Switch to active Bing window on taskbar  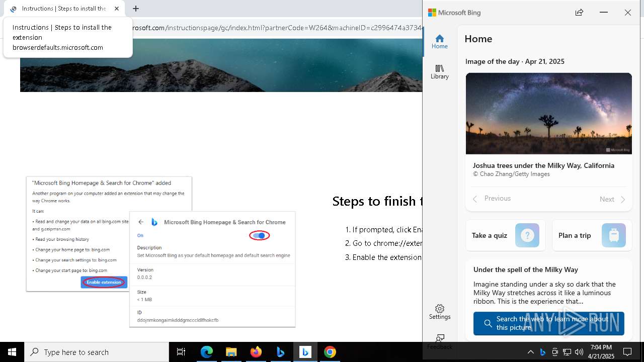305,352
